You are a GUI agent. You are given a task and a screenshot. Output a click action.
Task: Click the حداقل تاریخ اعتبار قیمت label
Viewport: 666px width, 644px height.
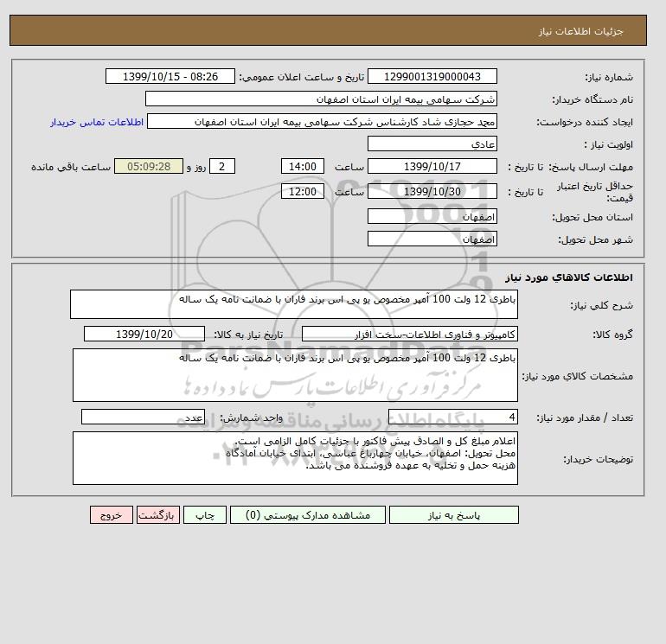pyautogui.click(x=595, y=192)
